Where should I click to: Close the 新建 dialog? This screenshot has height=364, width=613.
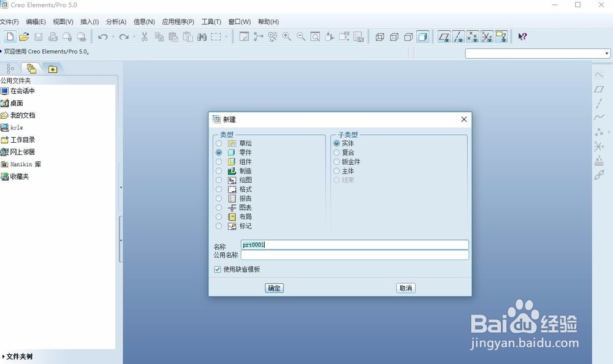coord(463,119)
